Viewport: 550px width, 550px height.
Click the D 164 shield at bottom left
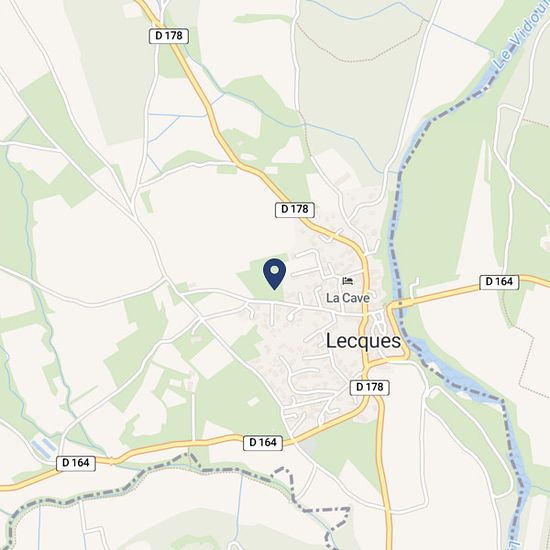76,463
